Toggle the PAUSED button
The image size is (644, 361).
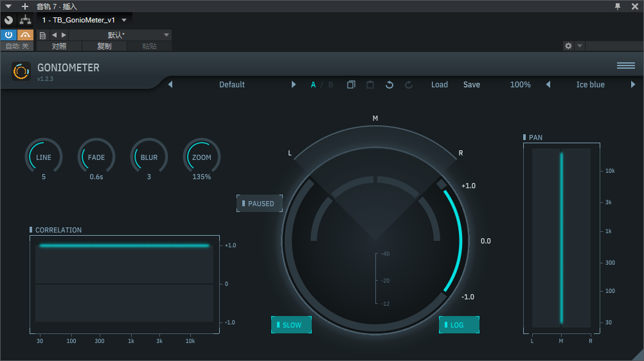click(258, 204)
